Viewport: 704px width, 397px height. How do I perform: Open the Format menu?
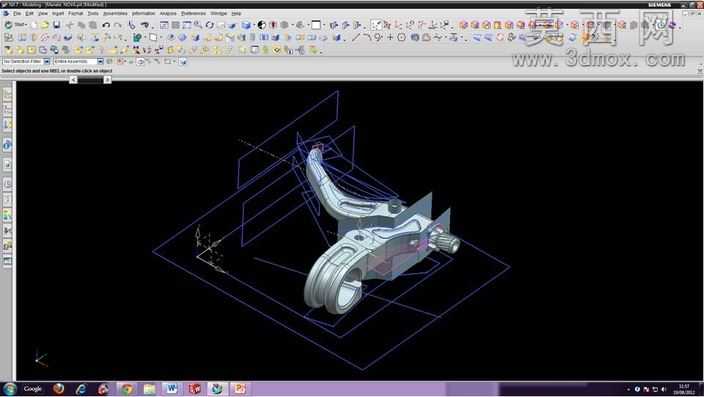(x=75, y=13)
